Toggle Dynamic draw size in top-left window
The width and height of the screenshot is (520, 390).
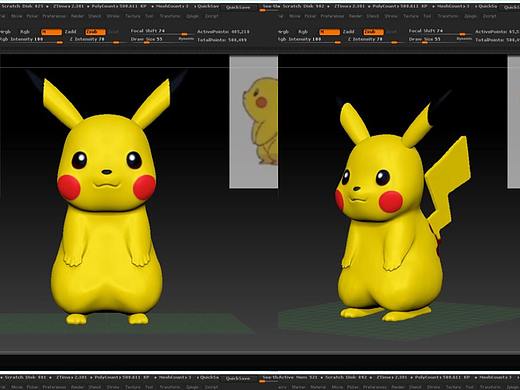point(186,39)
